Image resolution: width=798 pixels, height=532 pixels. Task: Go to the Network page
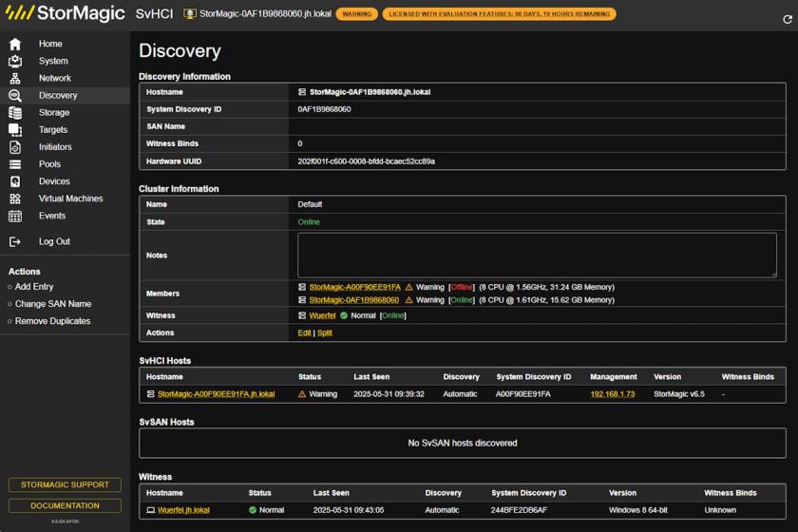pos(55,79)
